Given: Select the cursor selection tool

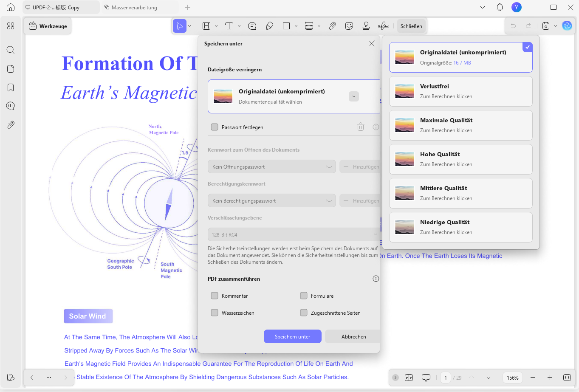Looking at the screenshot, I should point(180,26).
